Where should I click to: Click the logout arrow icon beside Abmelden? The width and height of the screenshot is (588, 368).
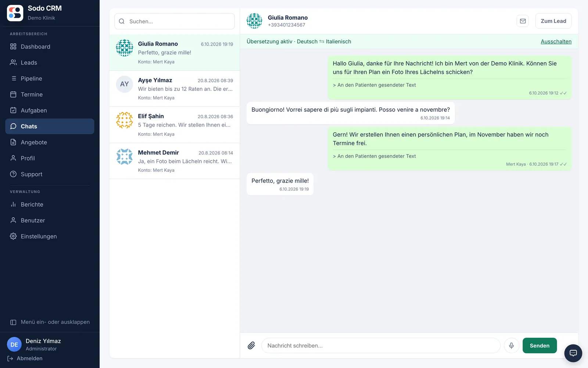(10, 358)
